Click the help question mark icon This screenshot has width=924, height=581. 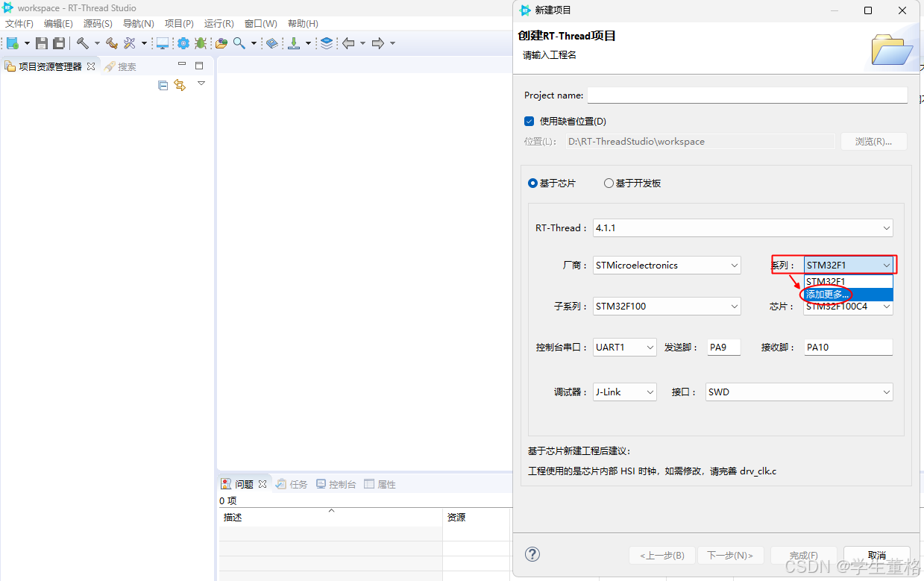(532, 554)
